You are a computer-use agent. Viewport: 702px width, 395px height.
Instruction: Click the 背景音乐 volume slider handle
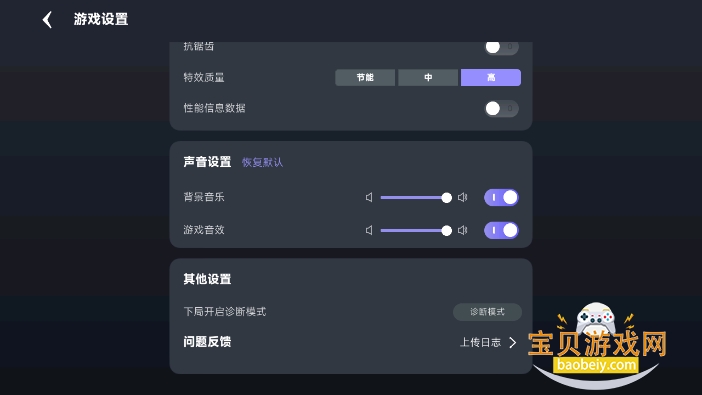click(x=446, y=198)
